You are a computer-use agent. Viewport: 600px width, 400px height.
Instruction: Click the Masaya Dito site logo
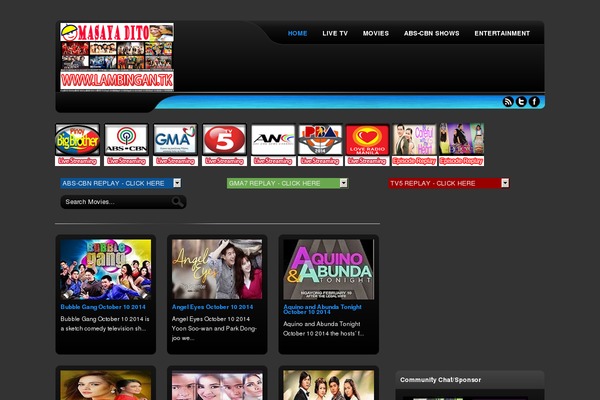pos(117,57)
